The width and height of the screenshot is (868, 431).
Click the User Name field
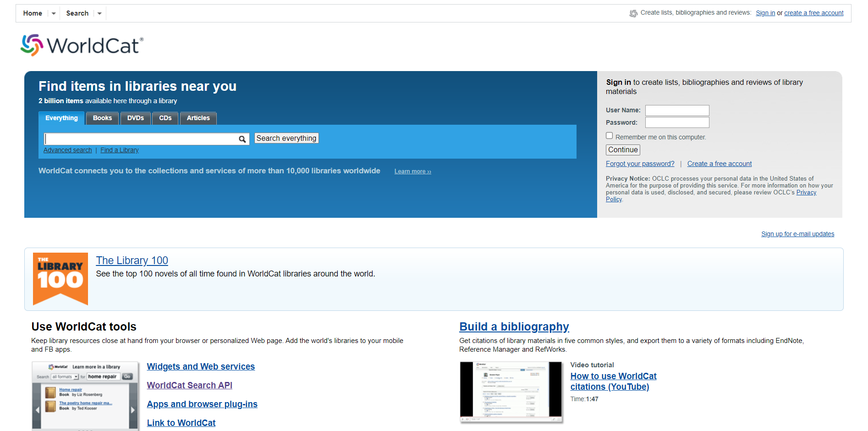[x=677, y=111]
